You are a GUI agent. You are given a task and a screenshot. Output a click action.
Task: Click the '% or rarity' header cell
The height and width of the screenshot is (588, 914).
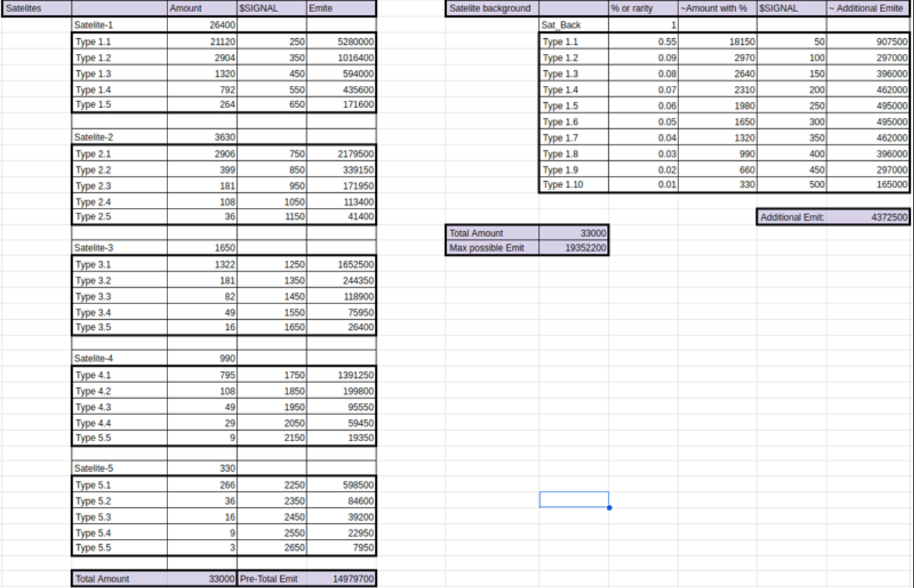pos(642,9)
